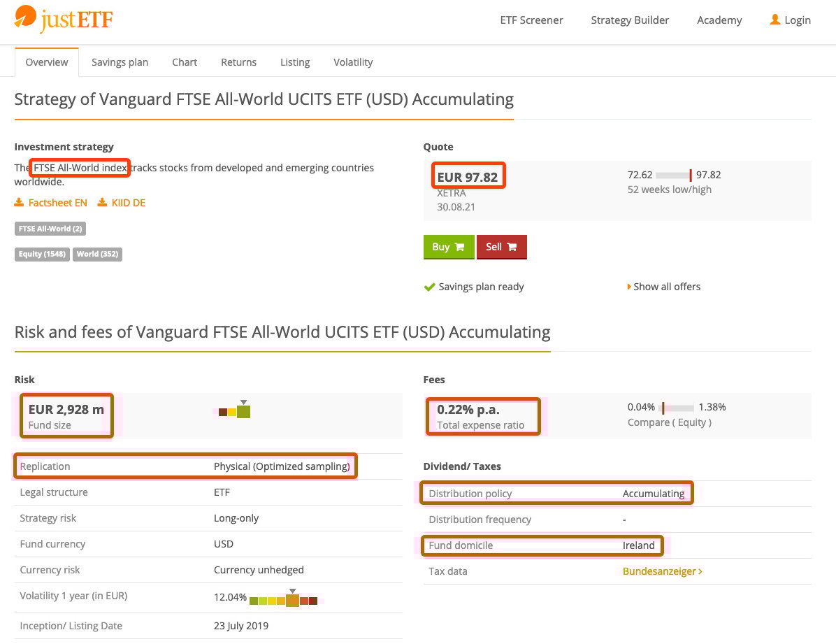836x644 pixels.
Task: Click the Factsheet EN download icon
Action: click(19, 203)
